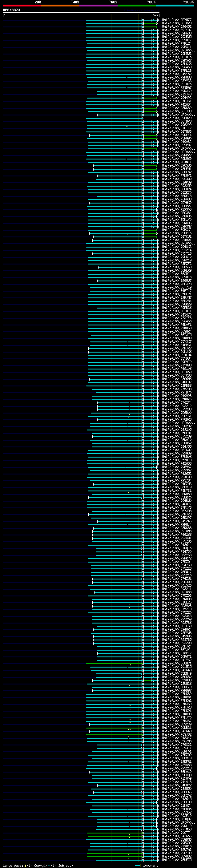The image size is (197, 868).
Task: Select the UniRef100_B9RJK9 label
Action: click(177, 91)
